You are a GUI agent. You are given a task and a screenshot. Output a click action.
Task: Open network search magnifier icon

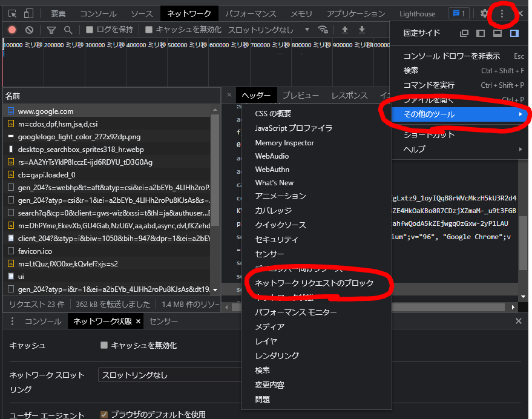[68, 30]
